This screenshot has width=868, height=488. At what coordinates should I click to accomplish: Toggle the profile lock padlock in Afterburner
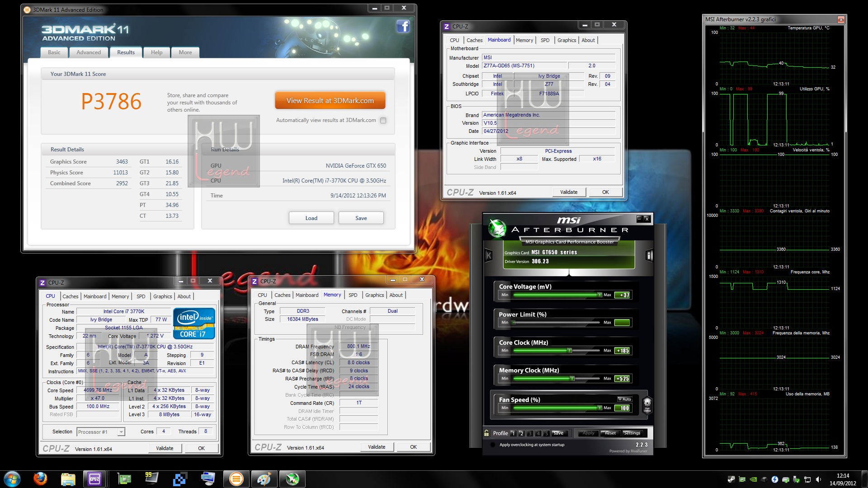(486, 433)
